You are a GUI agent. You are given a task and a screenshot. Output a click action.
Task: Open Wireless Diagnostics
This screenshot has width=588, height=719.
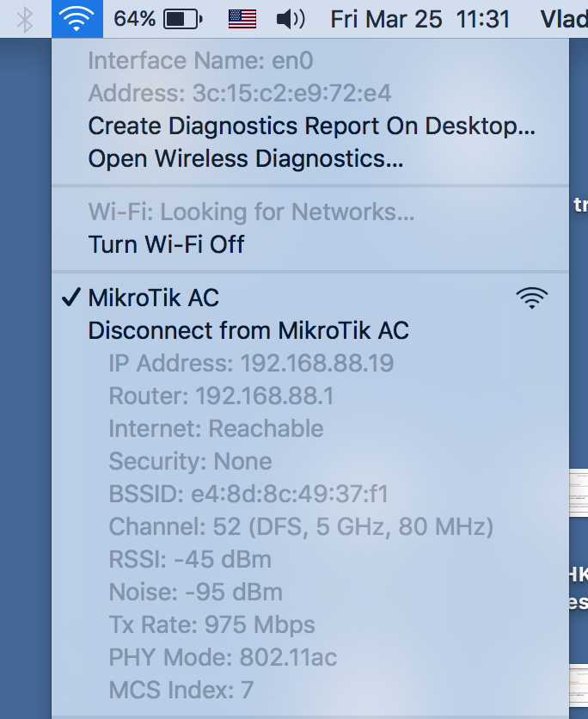(246, 159)
